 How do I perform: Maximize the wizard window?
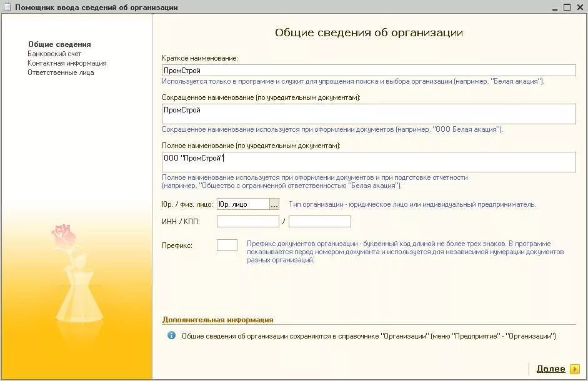(567, 7)
